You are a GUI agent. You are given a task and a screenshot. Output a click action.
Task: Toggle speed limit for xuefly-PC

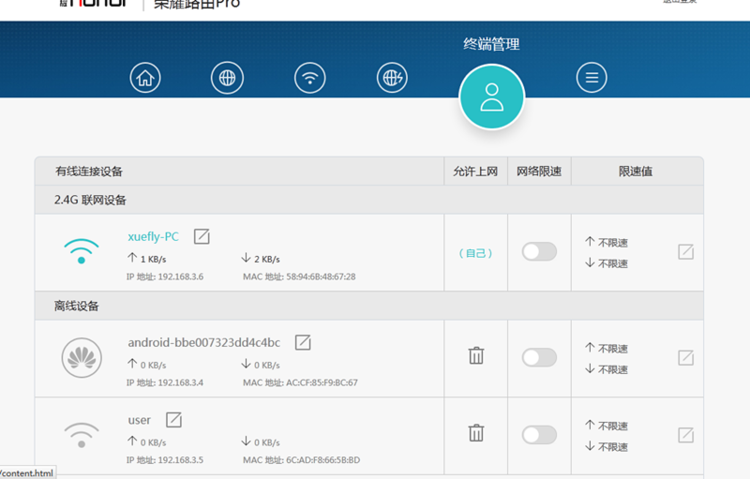pos(539,252)
